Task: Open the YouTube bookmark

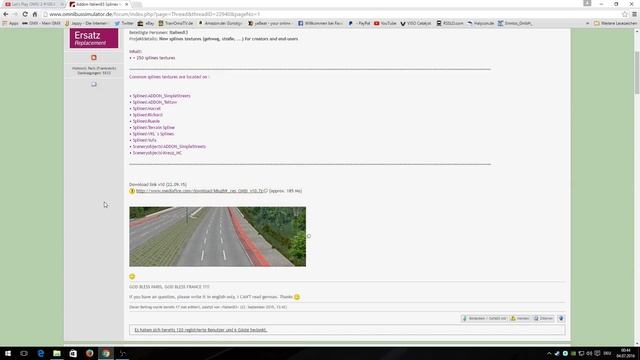Action: pos(385,23)
